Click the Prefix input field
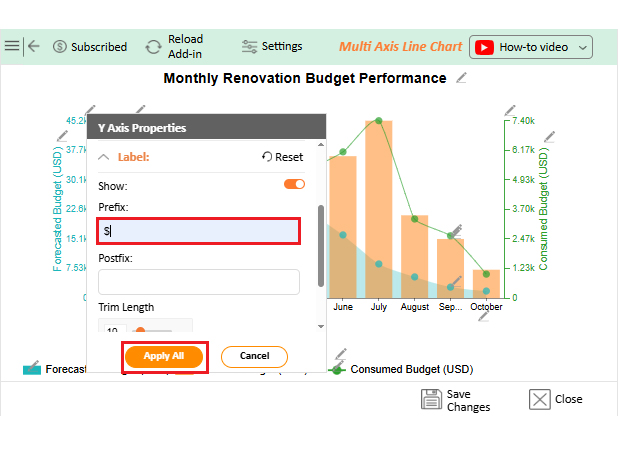Screen dimensions: 618x452 [x=199, y=231]
